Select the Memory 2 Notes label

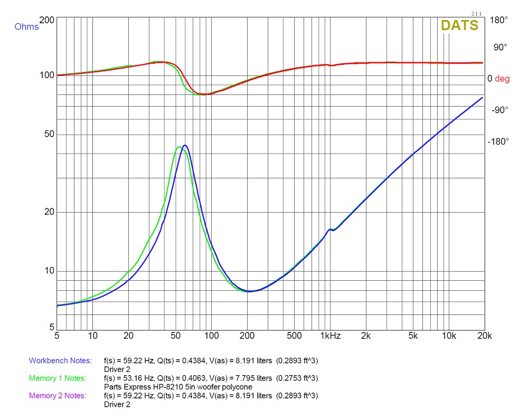tap(58, 395)
